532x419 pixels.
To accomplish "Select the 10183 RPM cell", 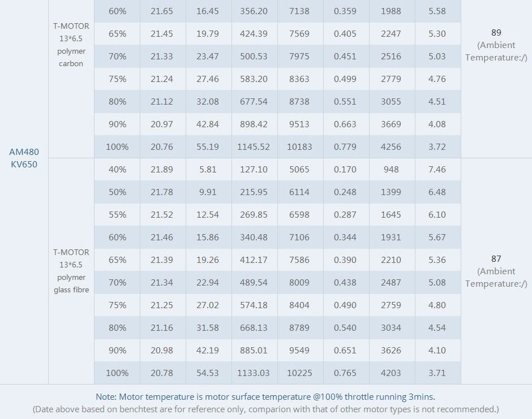I will (300, 146).
